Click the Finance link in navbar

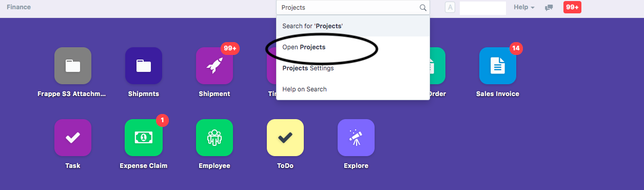18,7
